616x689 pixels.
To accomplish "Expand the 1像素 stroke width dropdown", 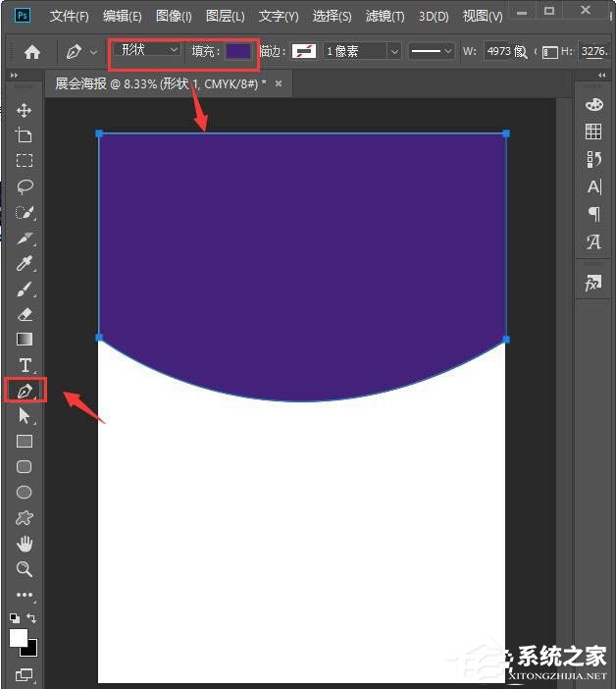I will point(363,51).
